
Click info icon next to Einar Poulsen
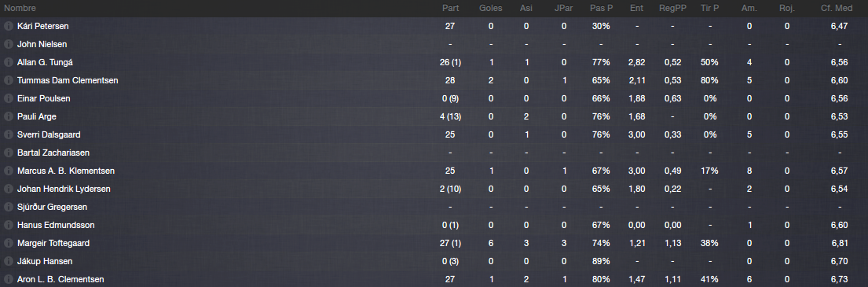pyautogui.click(x=9, y=98)
